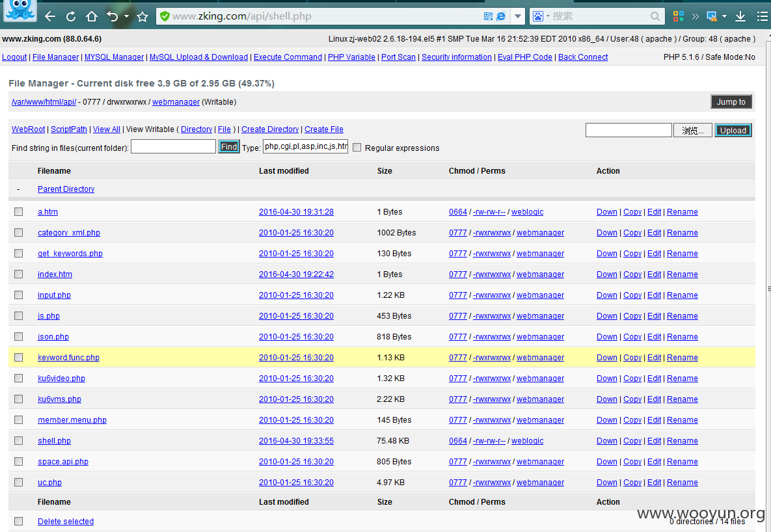Open the colorful apps grid icon
The image size is (771, 532).
point(679,16)
